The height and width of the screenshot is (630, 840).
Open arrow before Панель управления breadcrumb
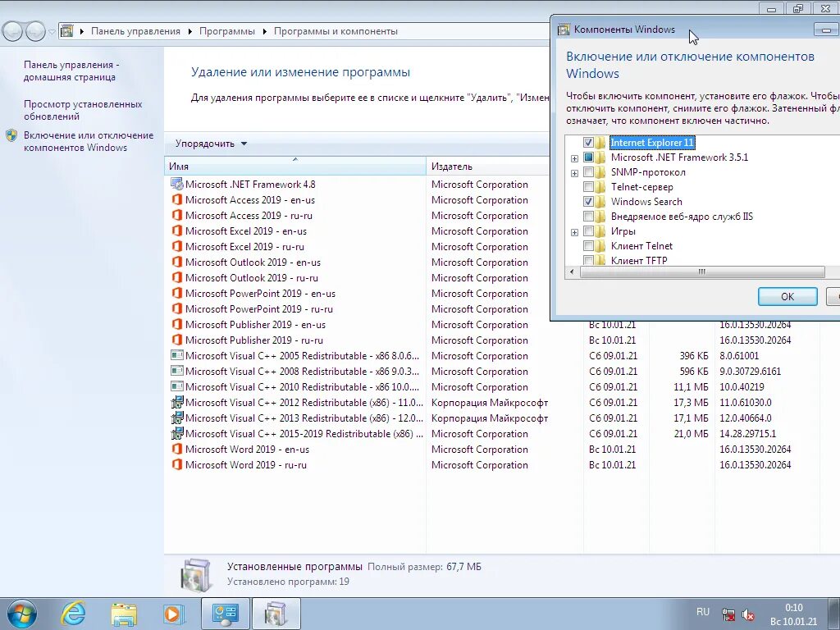point(81,31)
